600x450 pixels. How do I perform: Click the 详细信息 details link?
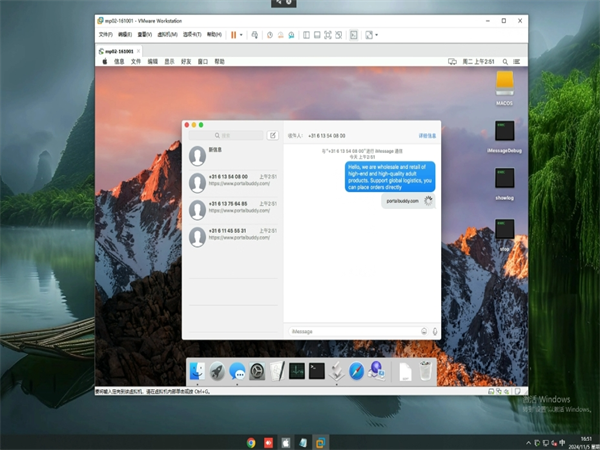428,134
